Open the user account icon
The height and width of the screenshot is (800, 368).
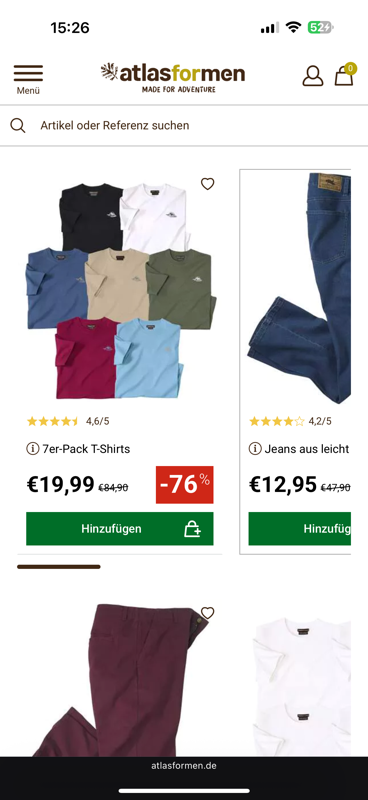(313, 76)
